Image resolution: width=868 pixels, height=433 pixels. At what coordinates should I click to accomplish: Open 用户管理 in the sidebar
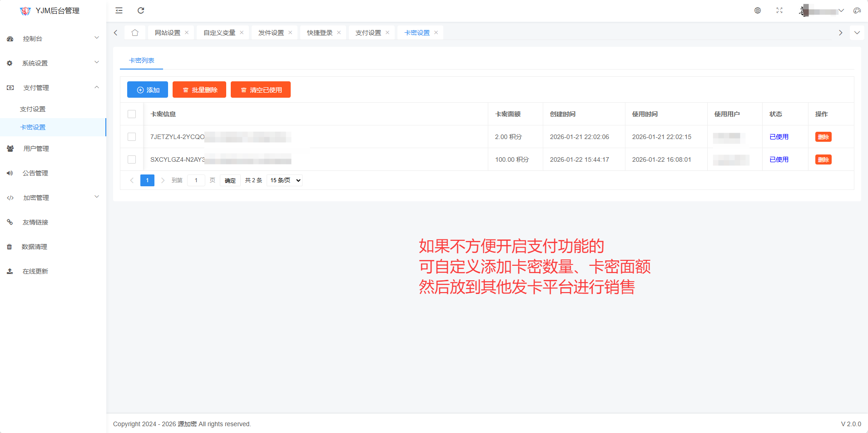click(36, 149)
